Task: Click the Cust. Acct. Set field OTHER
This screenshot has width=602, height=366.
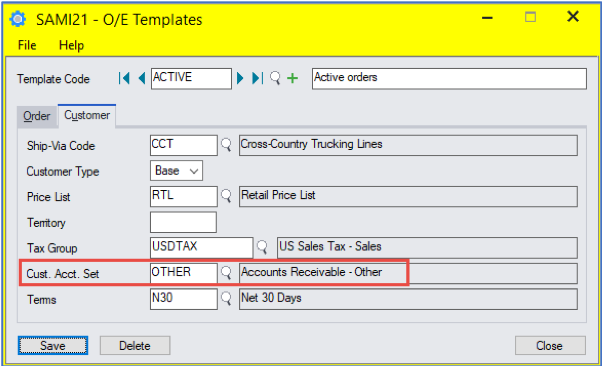Action: (184, 273)
